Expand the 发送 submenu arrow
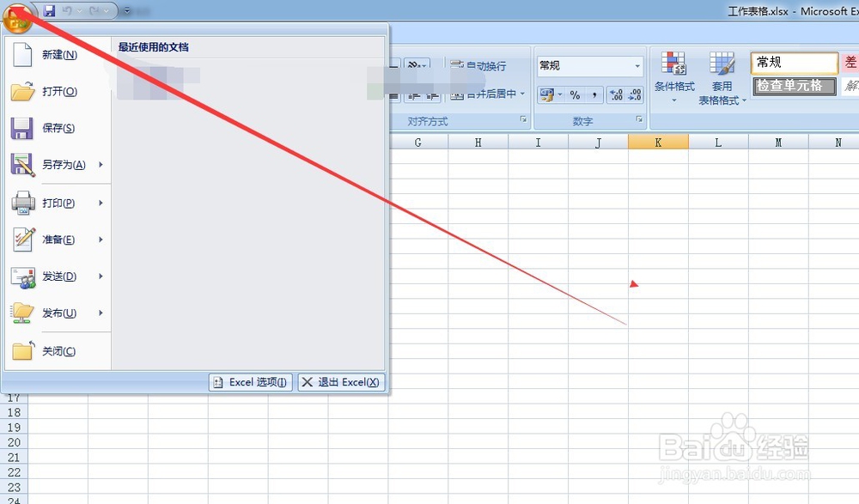 101,276
